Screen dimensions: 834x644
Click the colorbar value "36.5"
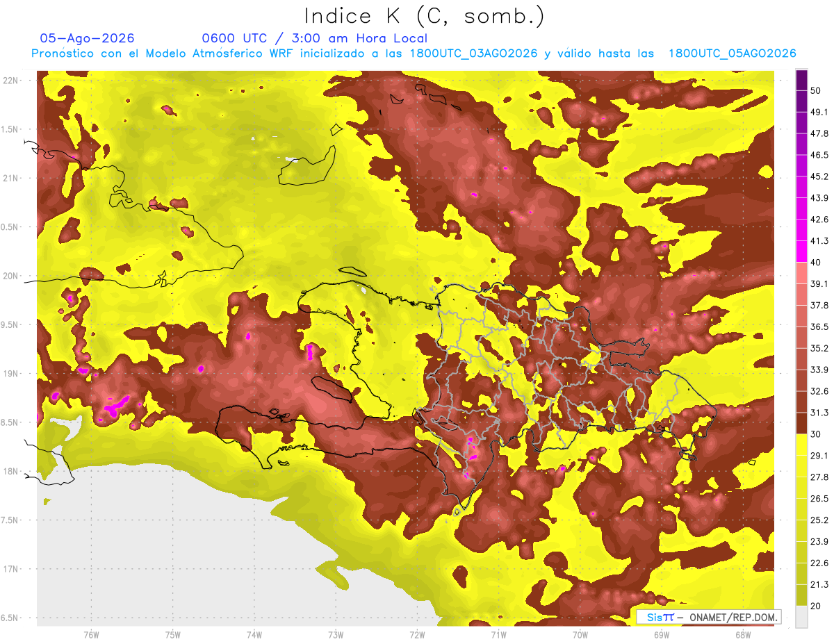click(x=819, y=327)
